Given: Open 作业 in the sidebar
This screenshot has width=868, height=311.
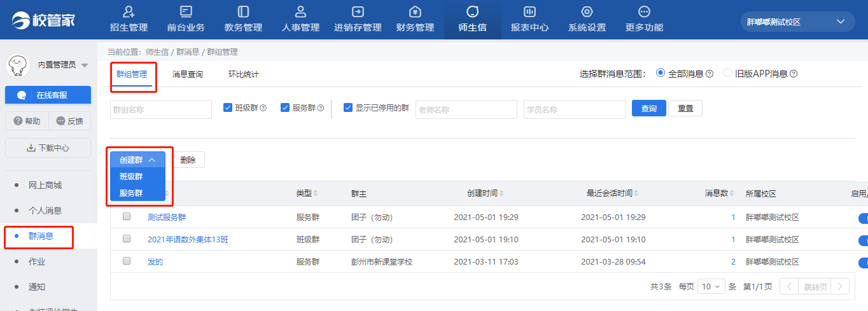Looking at the screenshot, I should [x=37, y=261].
